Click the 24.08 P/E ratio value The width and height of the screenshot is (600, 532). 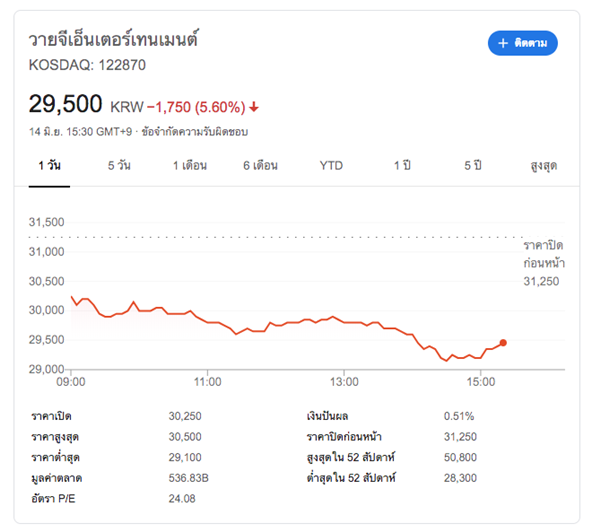[182, 499]
